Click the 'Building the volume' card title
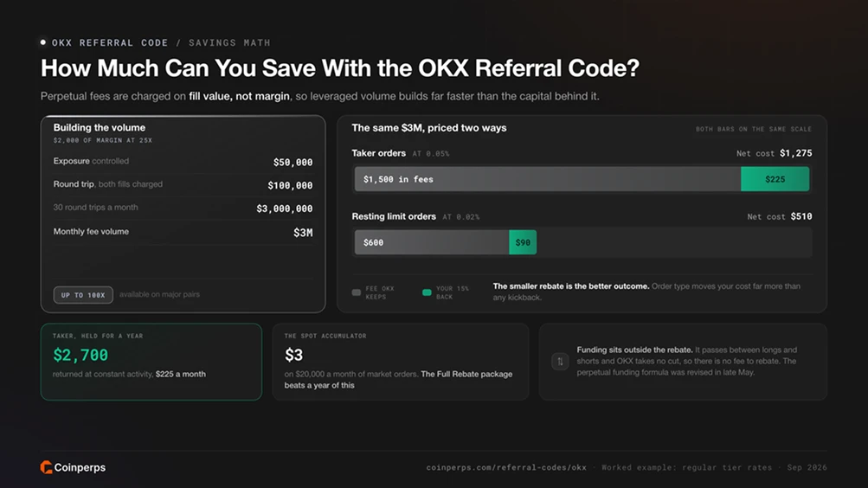The image size is (868, 488). pyautogui.click(x=100, y=128)
